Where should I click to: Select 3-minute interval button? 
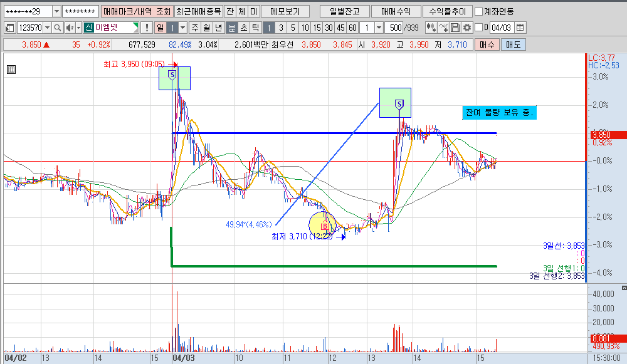[281, 28]
